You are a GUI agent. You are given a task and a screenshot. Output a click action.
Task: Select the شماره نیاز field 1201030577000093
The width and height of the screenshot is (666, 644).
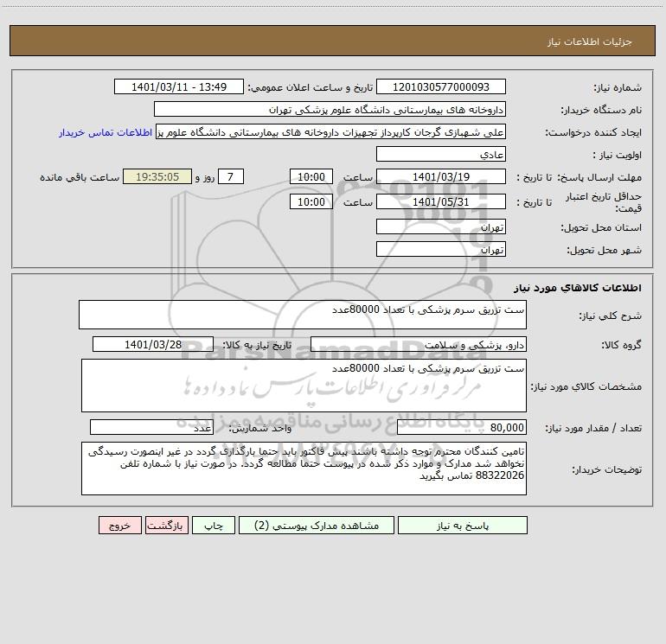click(x=441, y=86)
